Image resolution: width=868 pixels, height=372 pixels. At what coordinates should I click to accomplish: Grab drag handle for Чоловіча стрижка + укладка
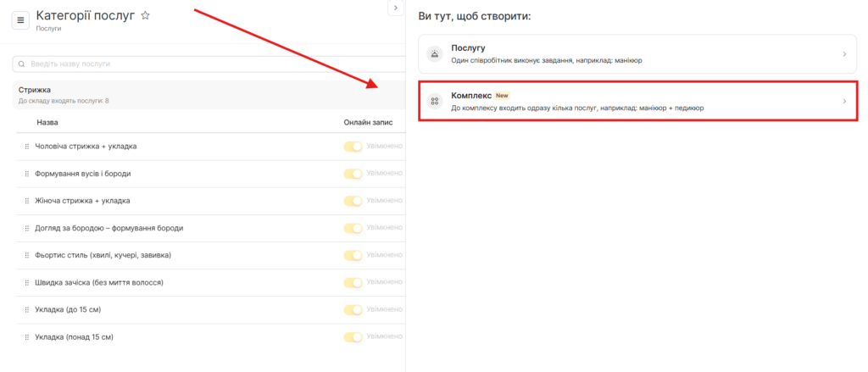pos(27,147)
